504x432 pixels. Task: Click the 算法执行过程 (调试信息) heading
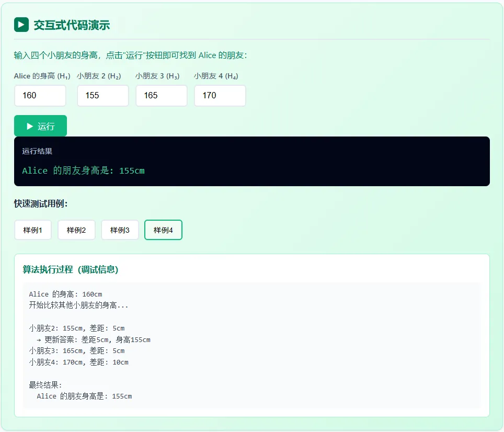coord(71,269)
